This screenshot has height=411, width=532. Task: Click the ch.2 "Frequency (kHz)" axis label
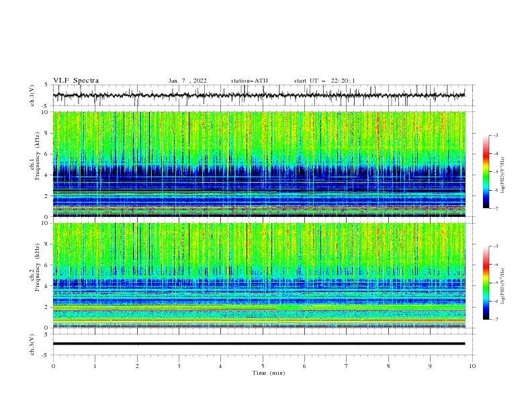(37, 267)
